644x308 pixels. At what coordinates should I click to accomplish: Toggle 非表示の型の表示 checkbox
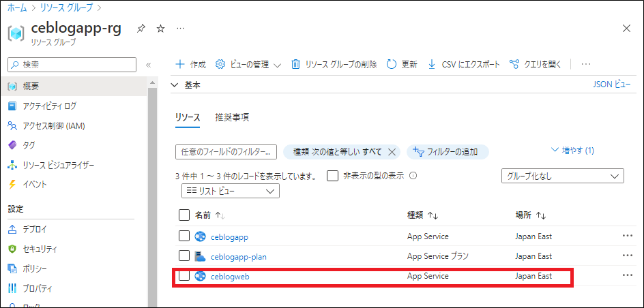point(332,176)
